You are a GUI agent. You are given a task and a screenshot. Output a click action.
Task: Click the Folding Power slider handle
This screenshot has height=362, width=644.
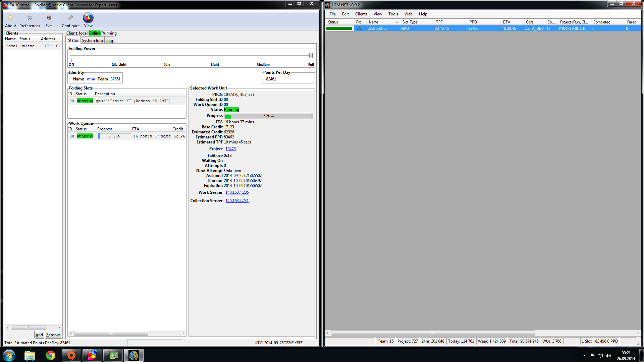pyautogui.click(x=311, y=55)
